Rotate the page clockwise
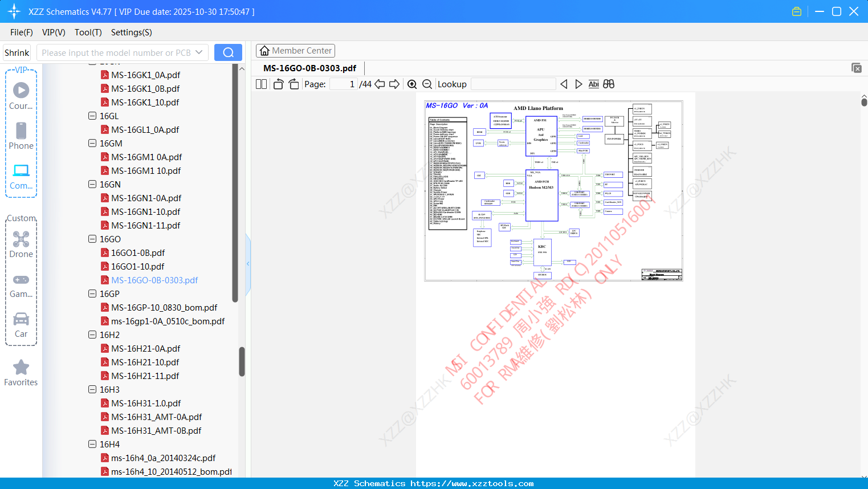Screen dimensions: 868x489 click(294, 84)
